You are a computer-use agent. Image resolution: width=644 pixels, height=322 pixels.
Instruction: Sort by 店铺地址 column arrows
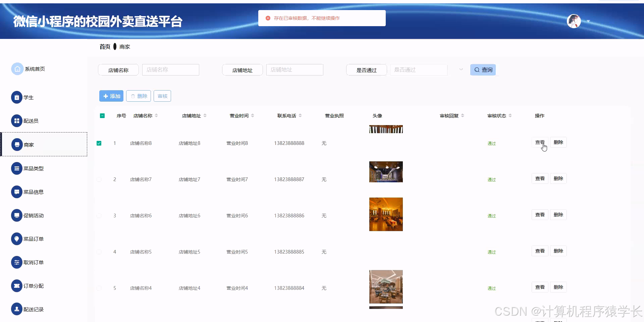(x=205, y=116)
